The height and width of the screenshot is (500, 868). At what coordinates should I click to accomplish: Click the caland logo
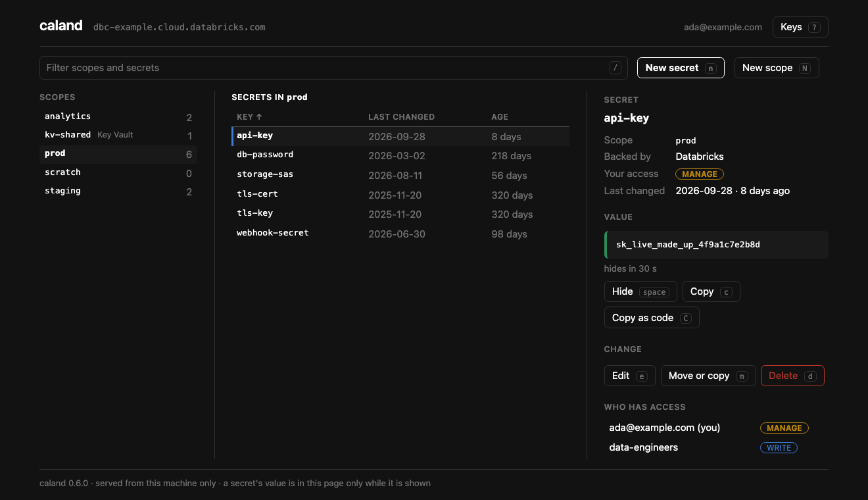[61, 26]
